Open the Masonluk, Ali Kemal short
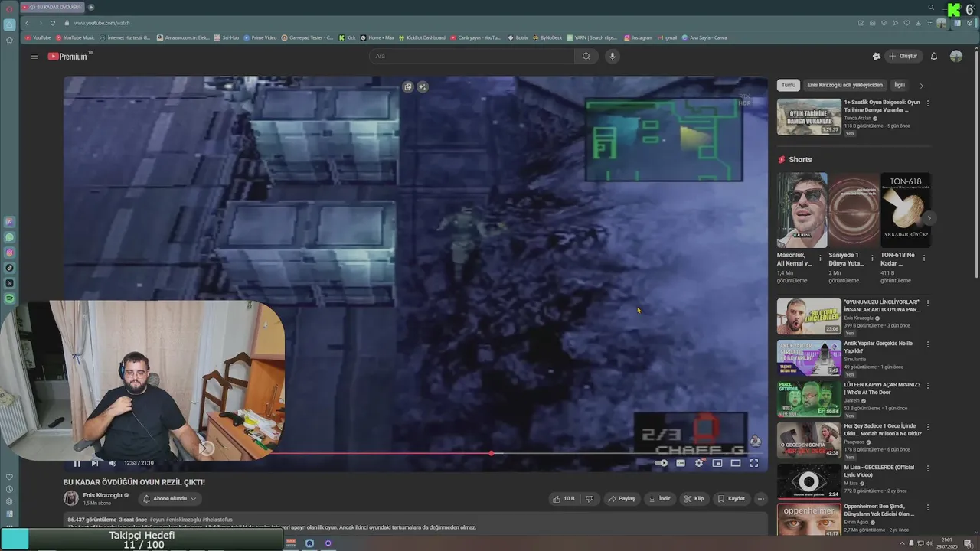Viewport: 980px width, 551px height. 802,210
